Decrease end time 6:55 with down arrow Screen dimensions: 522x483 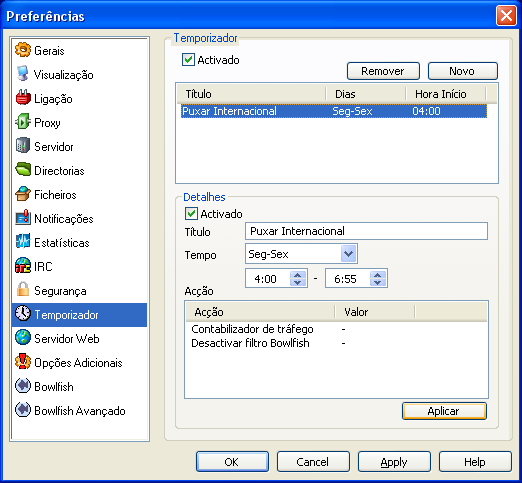pyautogui.click(x=377, y=282)
